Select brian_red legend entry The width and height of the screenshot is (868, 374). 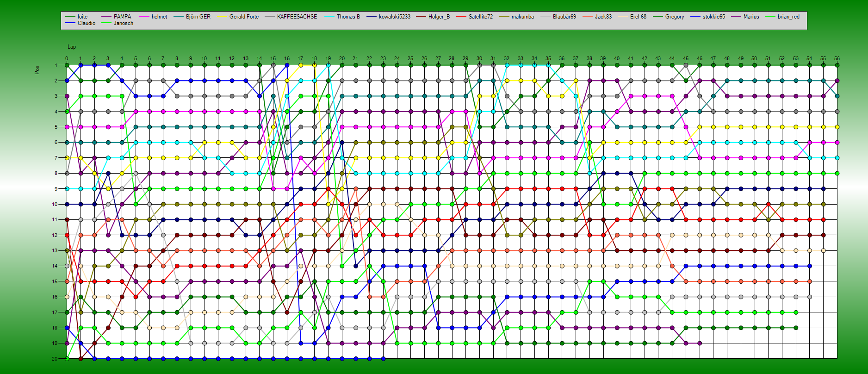(788, 17)
